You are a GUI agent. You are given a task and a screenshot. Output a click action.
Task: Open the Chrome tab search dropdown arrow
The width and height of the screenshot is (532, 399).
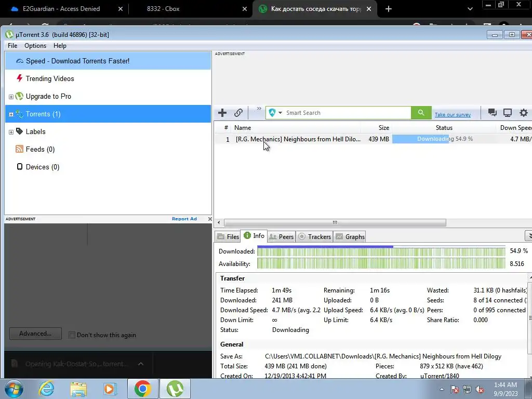point(470,9)
